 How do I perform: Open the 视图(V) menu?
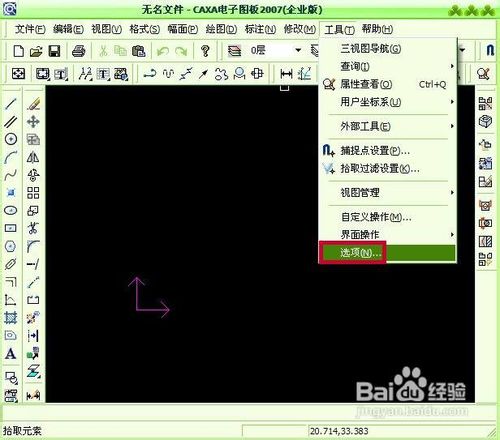pyautogui.click(x=107, y=29)
